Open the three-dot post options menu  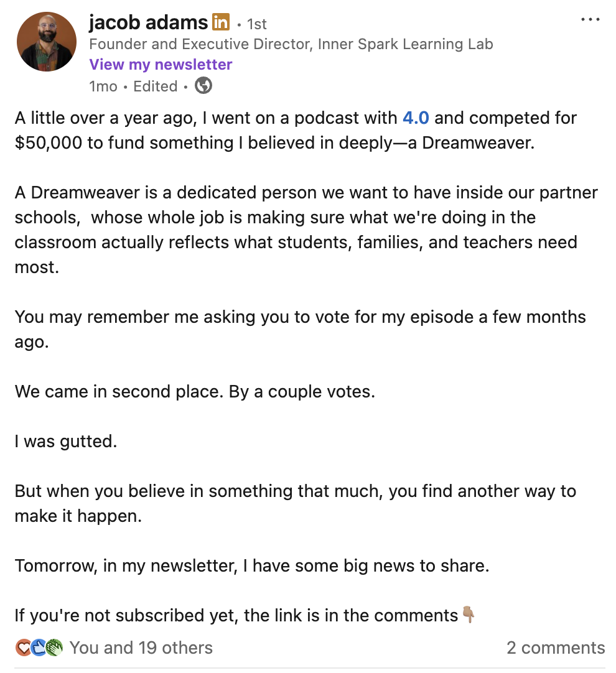[x=590, y=20]
